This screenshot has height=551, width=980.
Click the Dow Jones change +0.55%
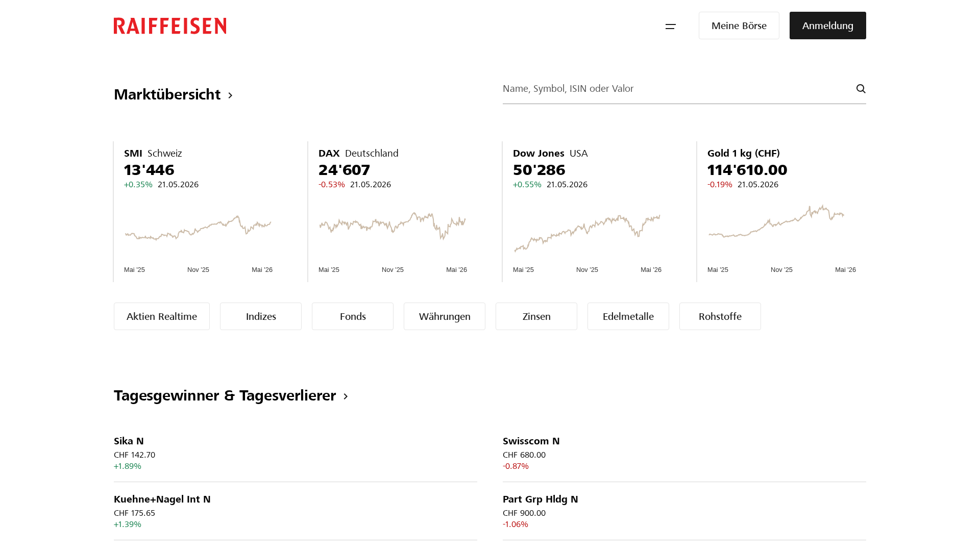(x=527, y=185)
